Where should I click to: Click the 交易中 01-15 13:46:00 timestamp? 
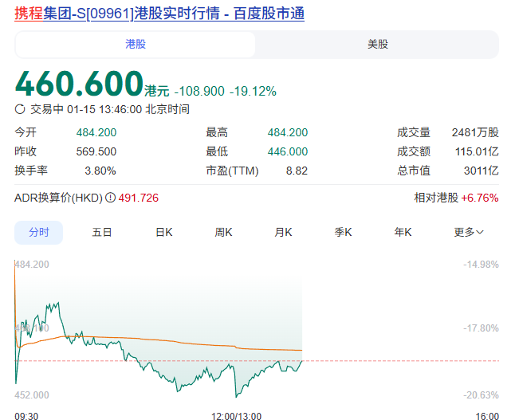tap(110, 109)
